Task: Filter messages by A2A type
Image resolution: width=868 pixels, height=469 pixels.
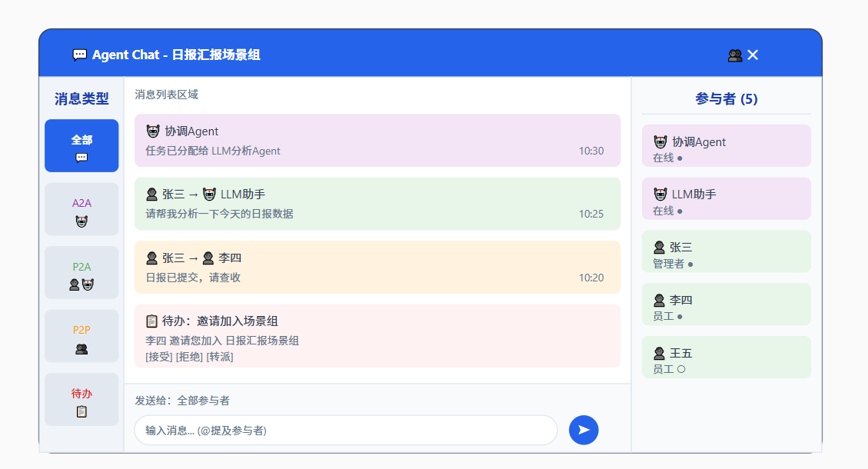Action: click(x=81, y=209)
